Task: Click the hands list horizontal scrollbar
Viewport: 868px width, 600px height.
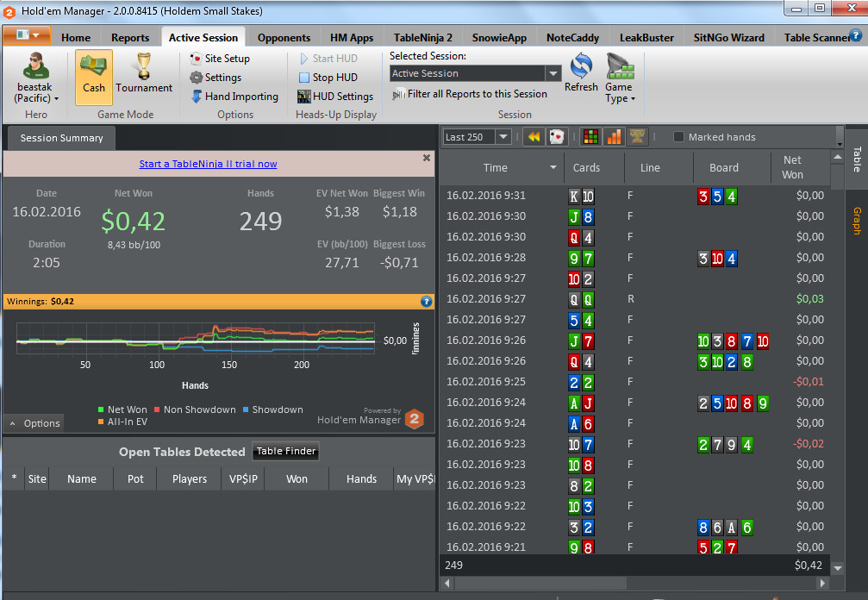Action: (540, 583)
